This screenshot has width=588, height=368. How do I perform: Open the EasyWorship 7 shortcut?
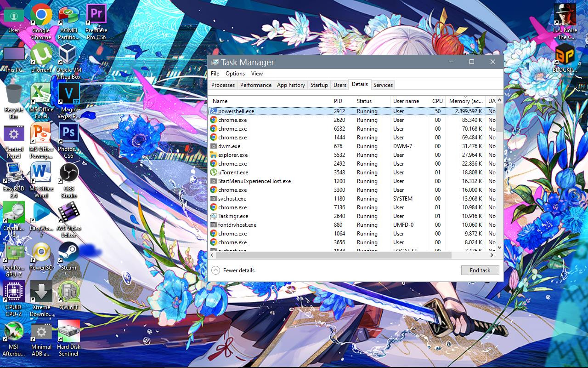[x=41, y=220]
